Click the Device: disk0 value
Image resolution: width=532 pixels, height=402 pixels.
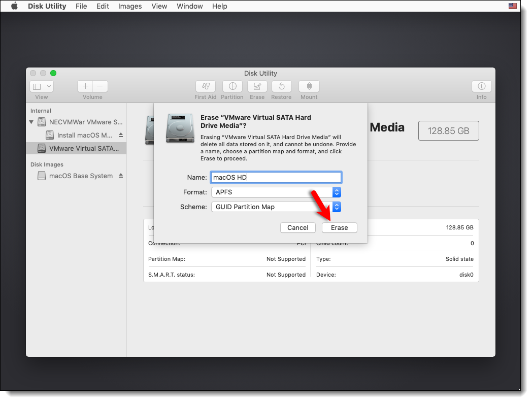466,275
